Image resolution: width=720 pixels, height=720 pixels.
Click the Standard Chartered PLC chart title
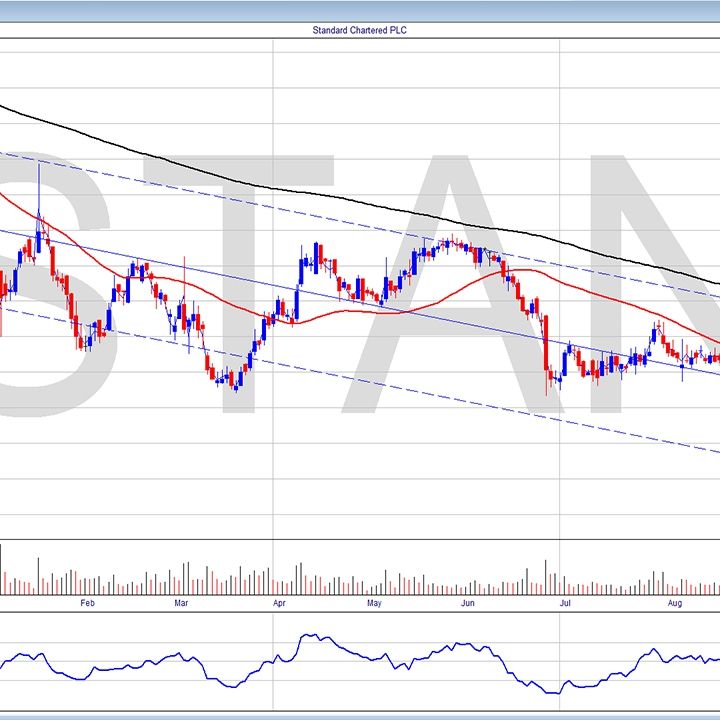pyautogui.click(x=360, y=30)
